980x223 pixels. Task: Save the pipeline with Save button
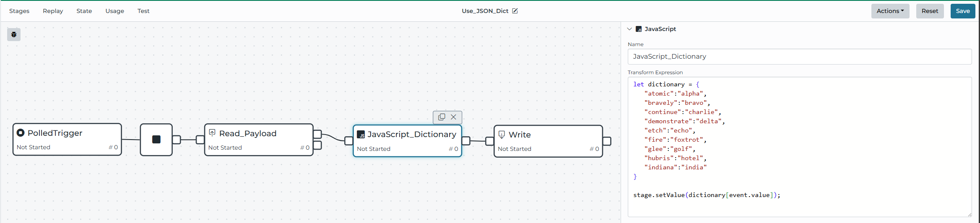click(x=962, y=11)
